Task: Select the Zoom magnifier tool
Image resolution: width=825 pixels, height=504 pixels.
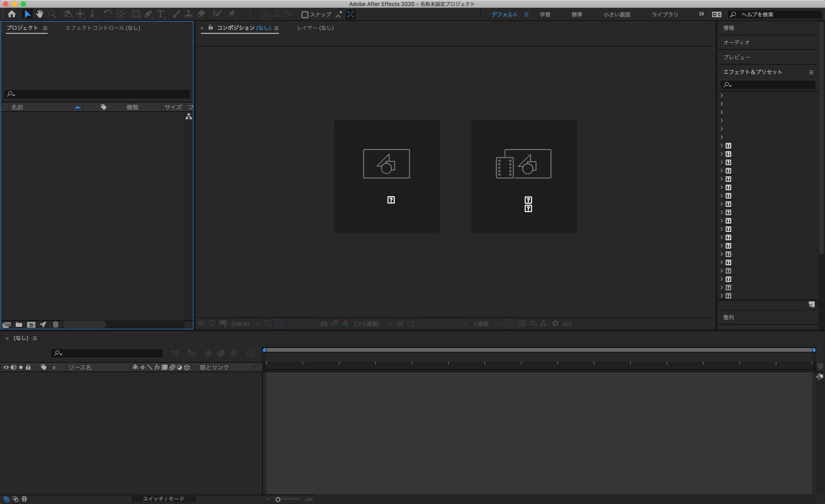Action: (52, 14)
